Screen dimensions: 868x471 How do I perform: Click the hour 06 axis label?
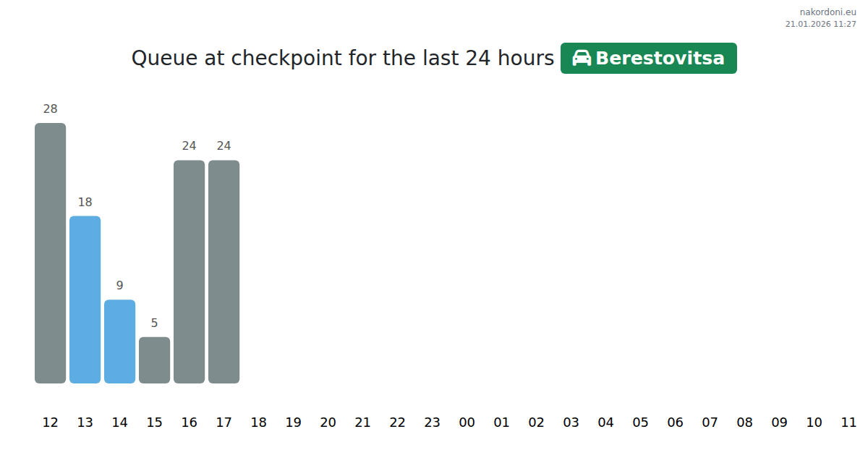[675, 423]
